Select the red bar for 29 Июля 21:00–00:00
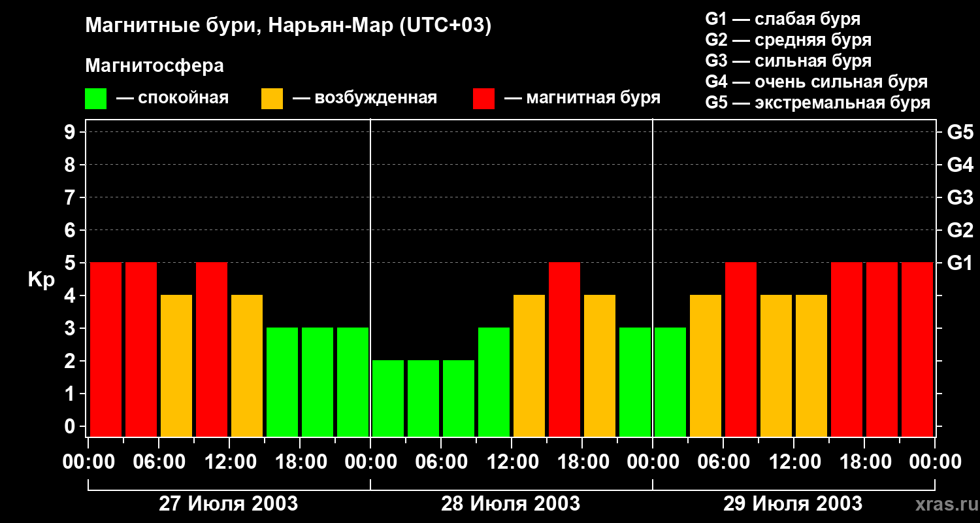Image resolution: width=980 pixels, height=523 pixels. (917, 349)
